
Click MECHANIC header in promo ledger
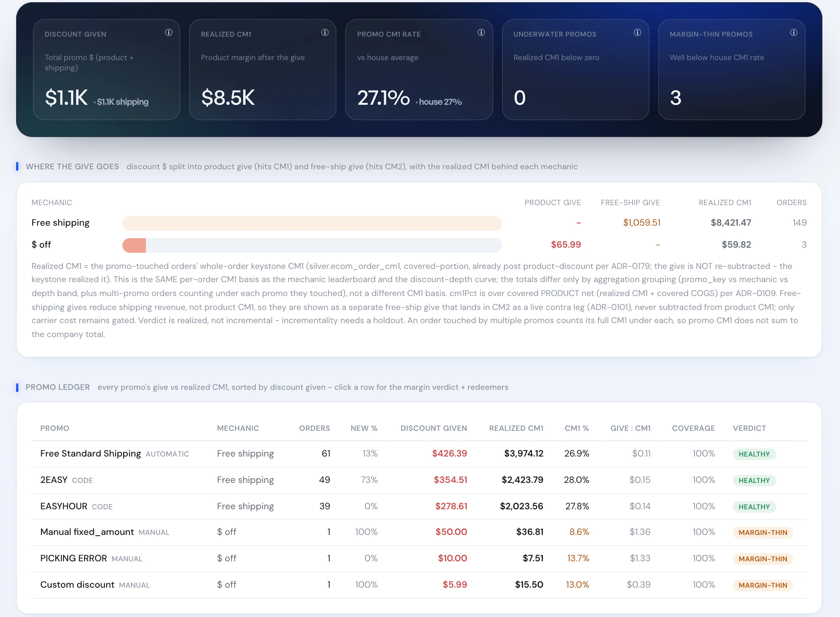[238, 428]
